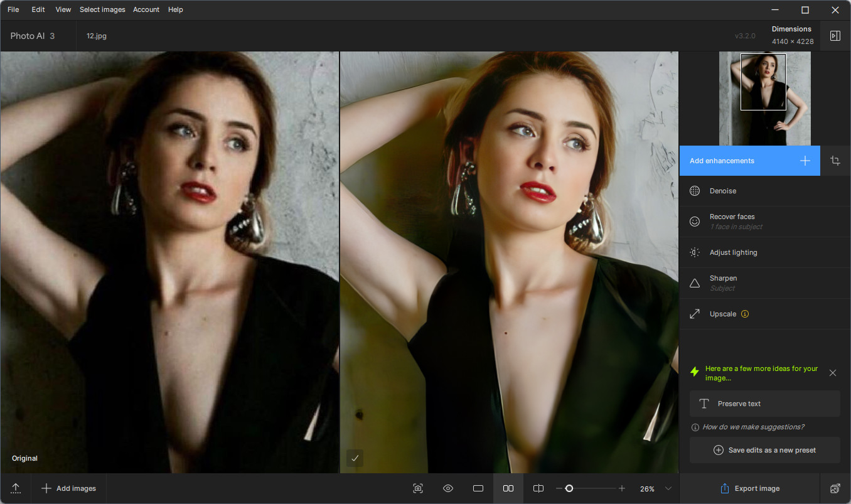Open the Select images menu
Screen dimensions: 851x504
tap(102, 9)
